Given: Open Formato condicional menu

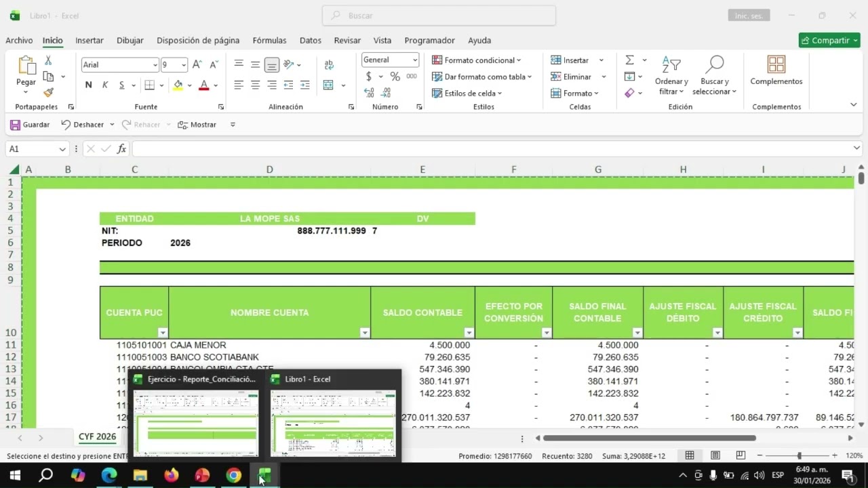Looking at the screenshot, I should pyautogui.click(x=477, y=60).
